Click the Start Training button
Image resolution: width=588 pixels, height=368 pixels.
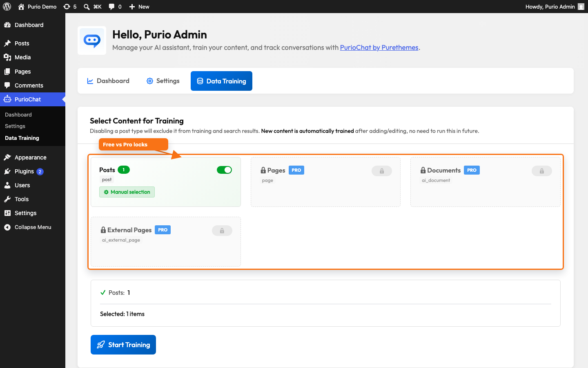click(123, 345)
